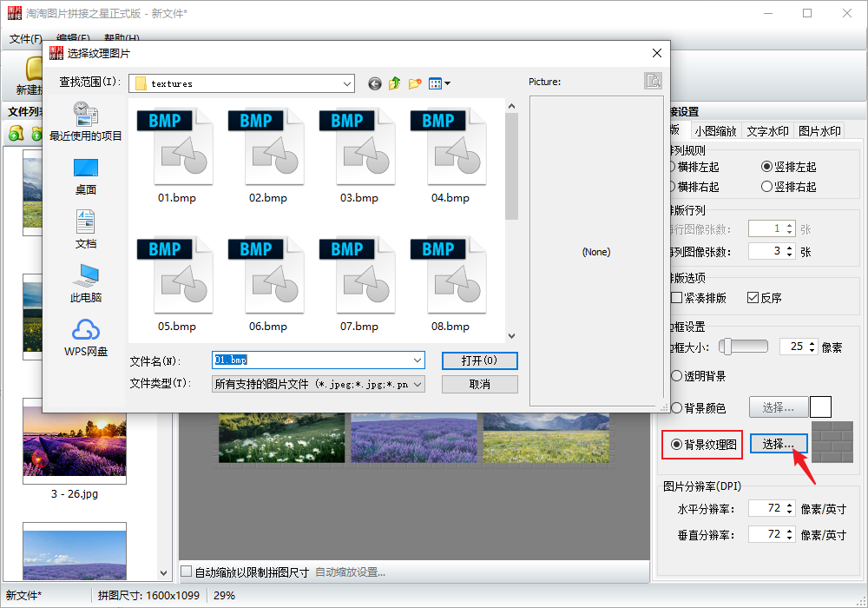The image size is (868, 608).
Task: Click the back arrow navigation icon
Action: pos(375,83)
